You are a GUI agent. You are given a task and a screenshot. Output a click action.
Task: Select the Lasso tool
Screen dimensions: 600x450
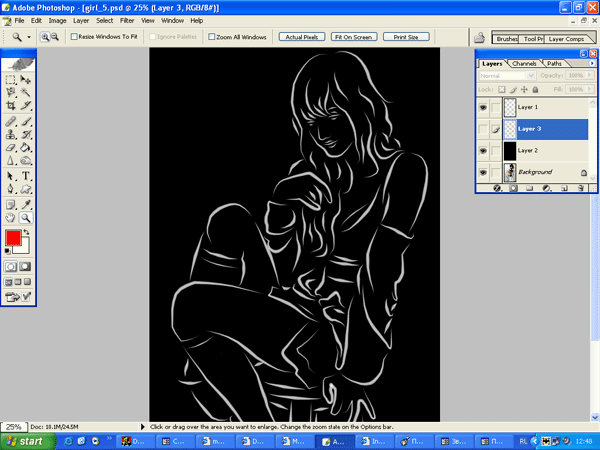tap(11, 92)
